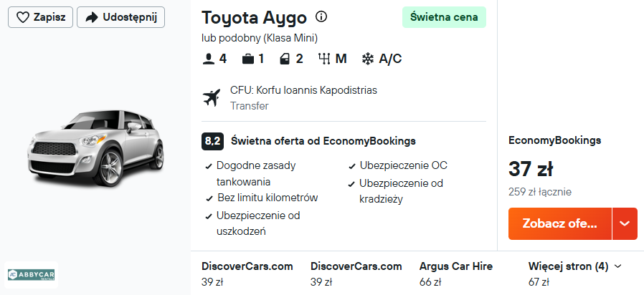Click the passenger seats person icon
The height and width of the screenshot is (295, 644).
(209, 59)
